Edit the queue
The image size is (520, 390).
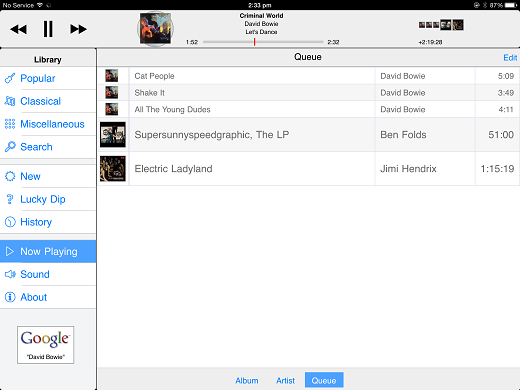pos(510,58)
